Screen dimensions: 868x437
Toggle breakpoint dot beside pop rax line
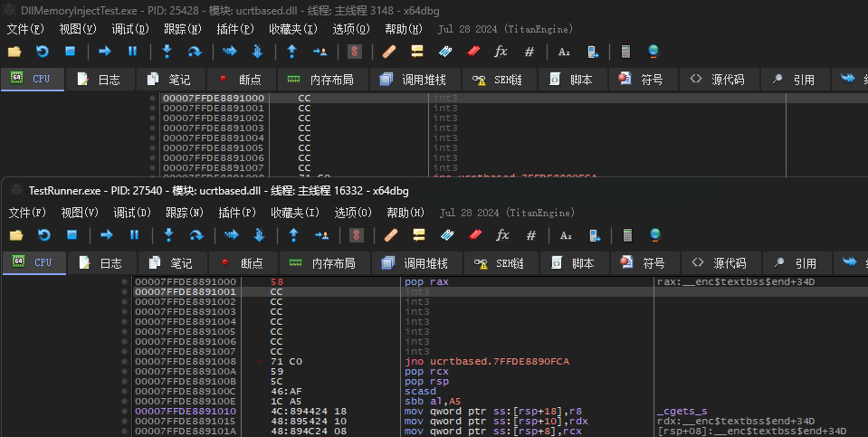click(x=125, y=281)
